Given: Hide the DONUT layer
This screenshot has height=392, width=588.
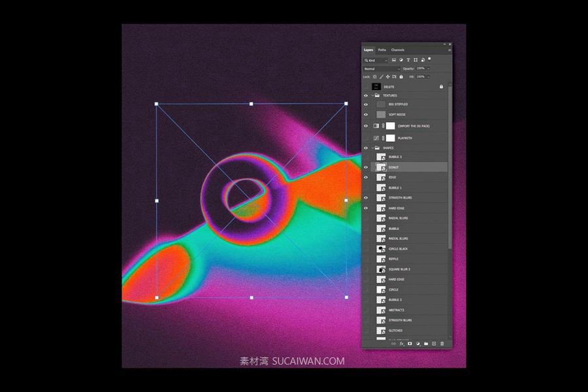Looking at the screenshot, I should click(x=366, y=167).
